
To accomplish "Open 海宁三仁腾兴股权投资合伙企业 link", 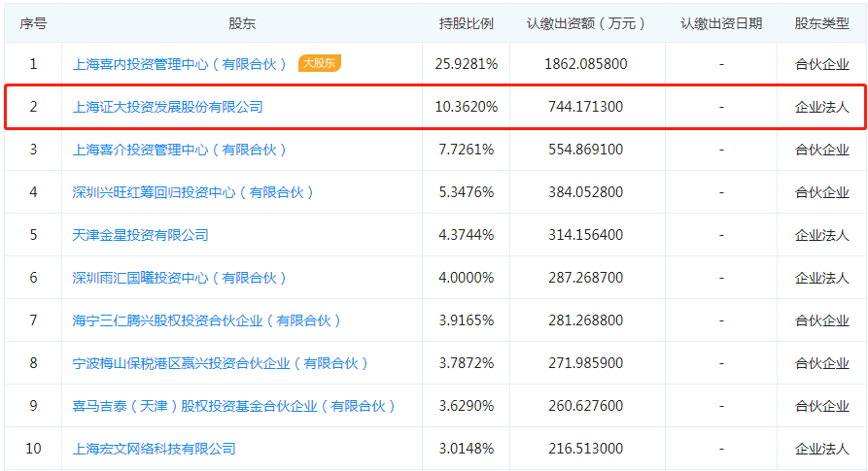I will click(x=206, y=320).
